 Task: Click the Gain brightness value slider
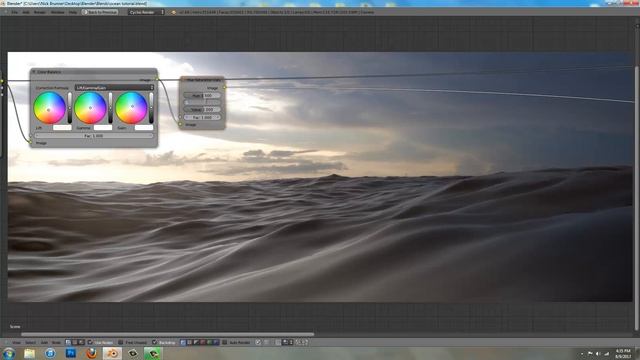click(x=151, y=108)
